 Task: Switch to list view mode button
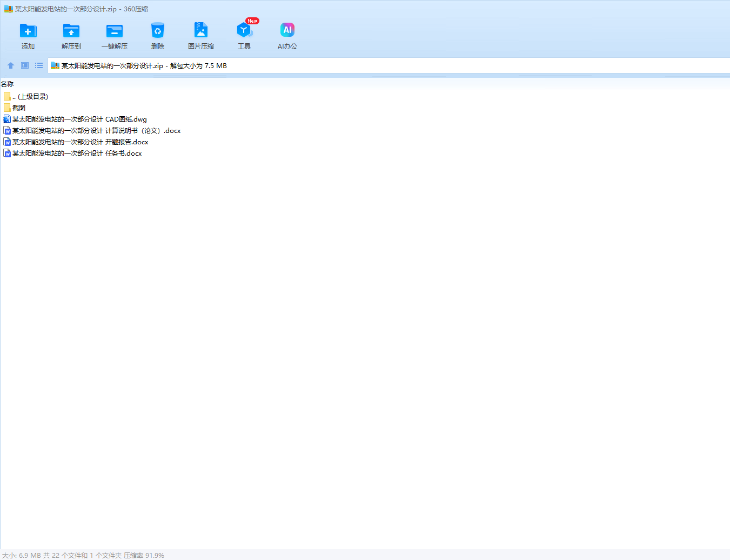(x=39, y=65)
